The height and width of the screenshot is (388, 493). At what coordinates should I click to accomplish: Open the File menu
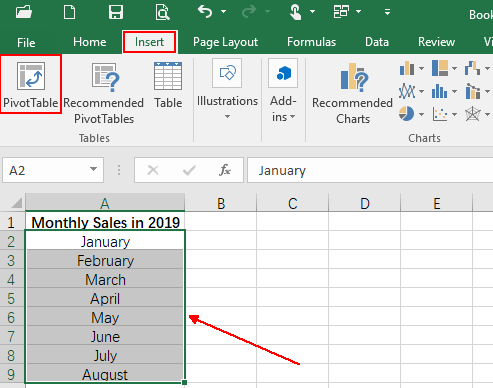[x=26, y=43]
